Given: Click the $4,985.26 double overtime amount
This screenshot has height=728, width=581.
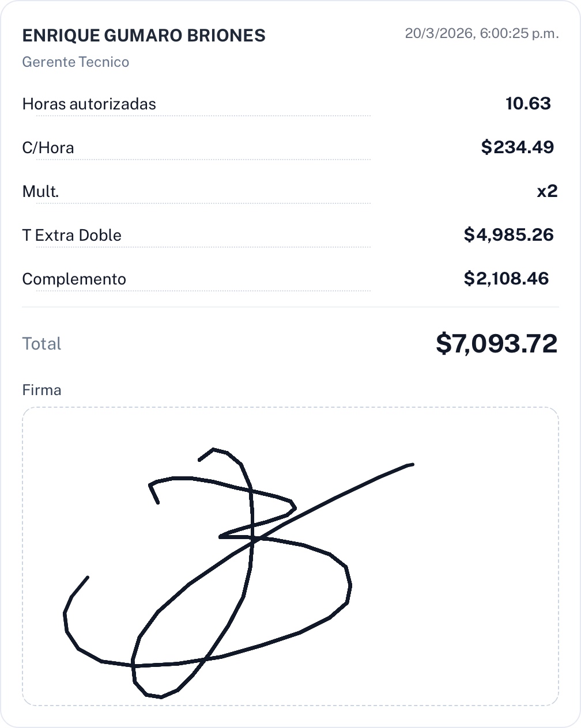Looking at the screenshot, I should (x=508, y=235).
